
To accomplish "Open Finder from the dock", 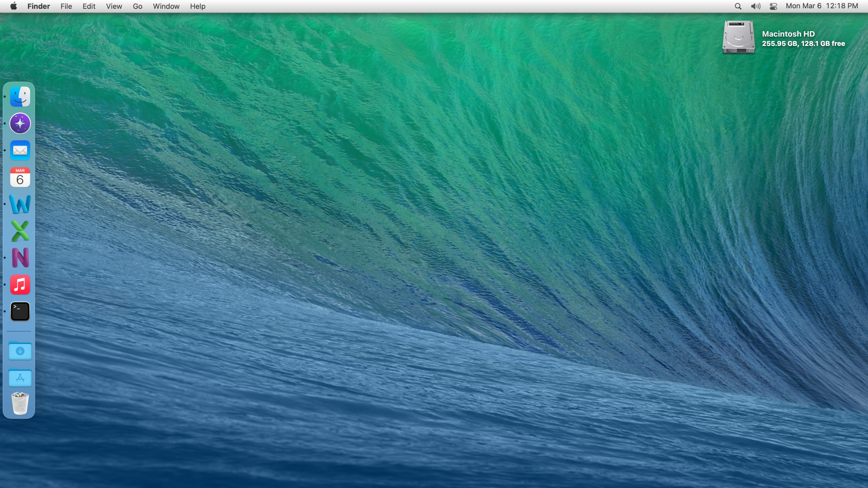I will (20, 96).
